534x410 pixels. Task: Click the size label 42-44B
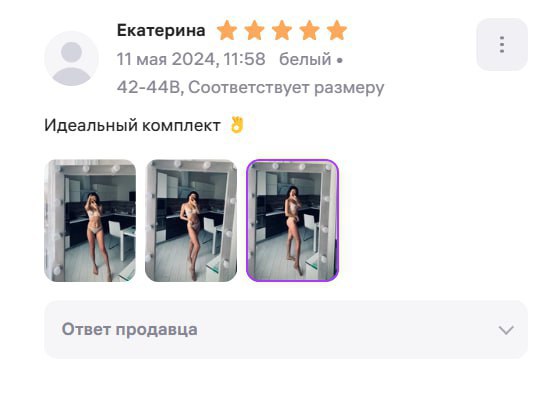(x=148, y=88)
